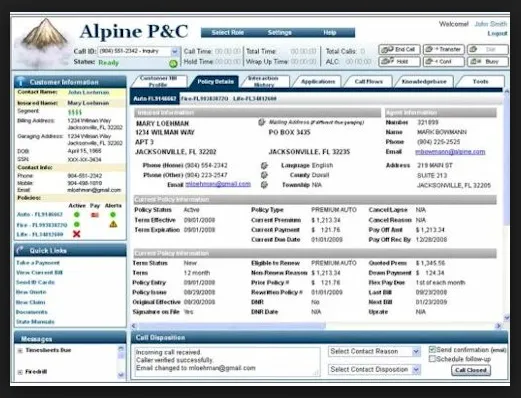Click the Quick Links arrow icon
The height and width of the screenshot is (398, 521).
point(20,250)
